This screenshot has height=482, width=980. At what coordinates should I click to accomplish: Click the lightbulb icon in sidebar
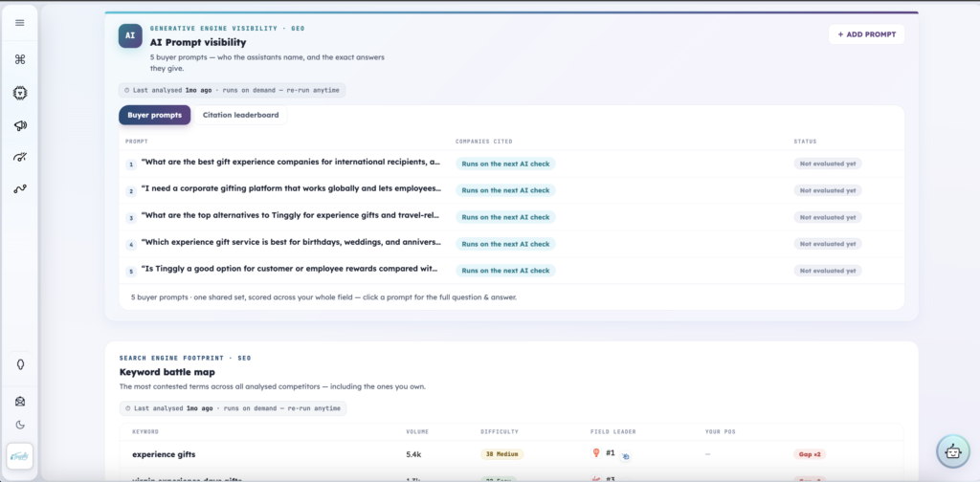click(x=20, y=364)
